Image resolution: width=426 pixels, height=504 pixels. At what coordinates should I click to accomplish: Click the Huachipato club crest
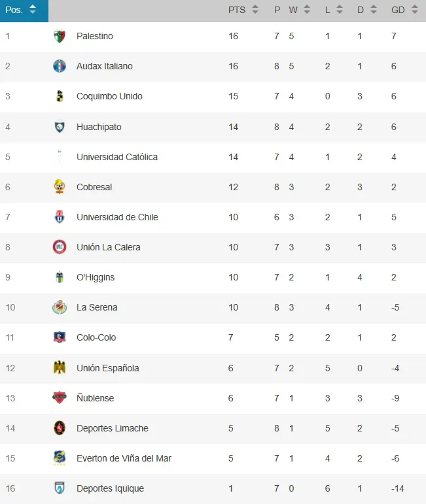(60, 127)
